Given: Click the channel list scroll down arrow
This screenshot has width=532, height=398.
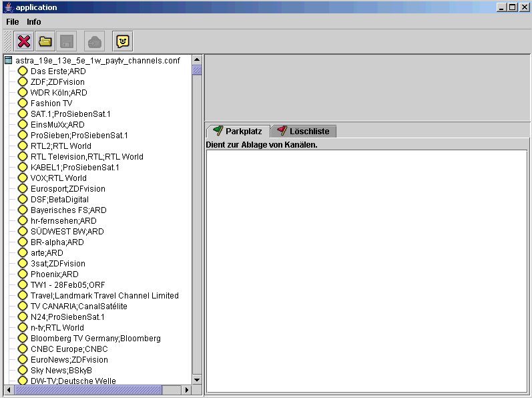Looking at the screenshot, I should [x=197, y=379].
